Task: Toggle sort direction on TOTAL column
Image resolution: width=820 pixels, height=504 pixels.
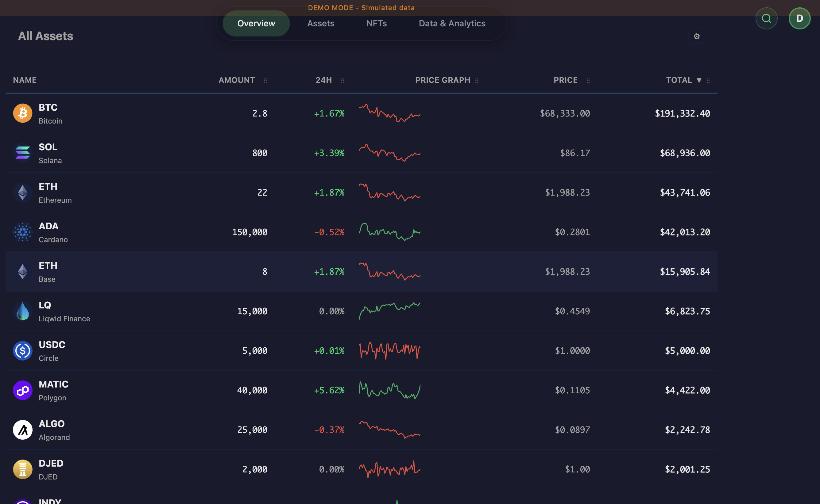Action: coord(679,80)
